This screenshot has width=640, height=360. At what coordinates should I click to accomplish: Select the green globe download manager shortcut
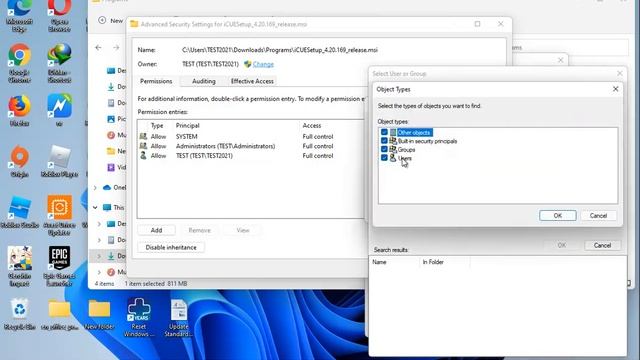point(59,64)
